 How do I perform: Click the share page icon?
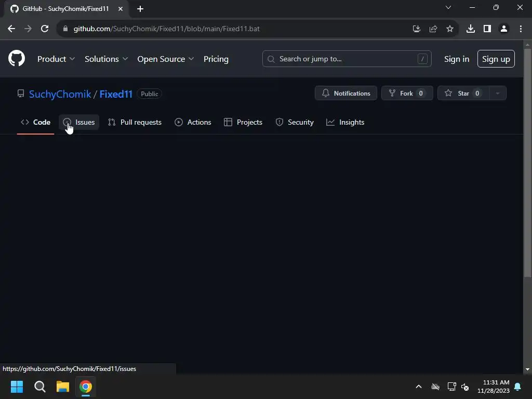(x=433, y=29)
